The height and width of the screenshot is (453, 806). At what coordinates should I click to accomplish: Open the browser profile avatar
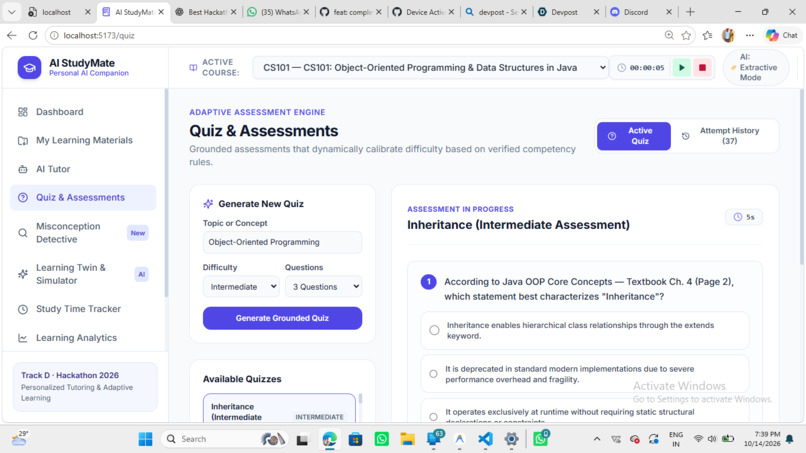(728, 35)
